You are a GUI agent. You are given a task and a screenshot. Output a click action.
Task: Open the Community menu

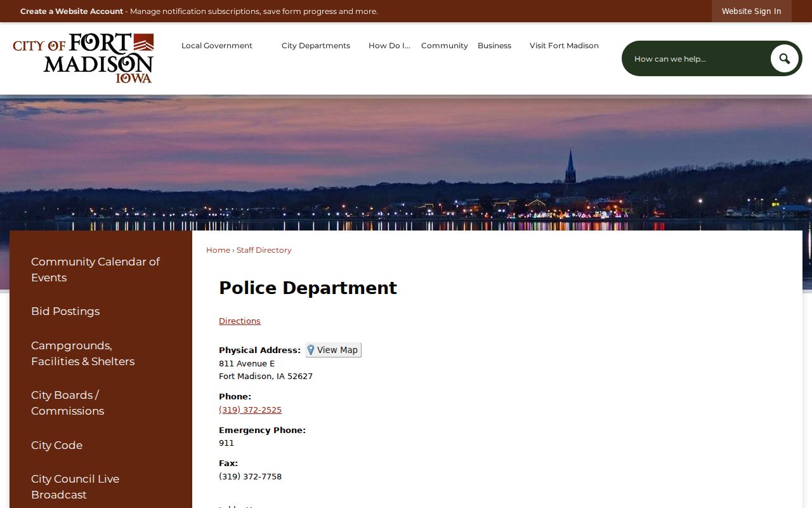click(445, 46)
